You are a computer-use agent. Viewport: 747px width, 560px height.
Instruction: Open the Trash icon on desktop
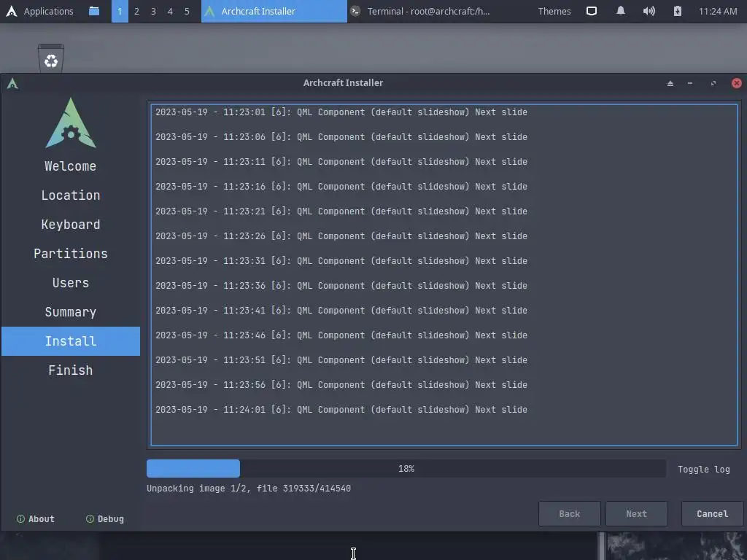pyautogui.click(x=51, y=58)
